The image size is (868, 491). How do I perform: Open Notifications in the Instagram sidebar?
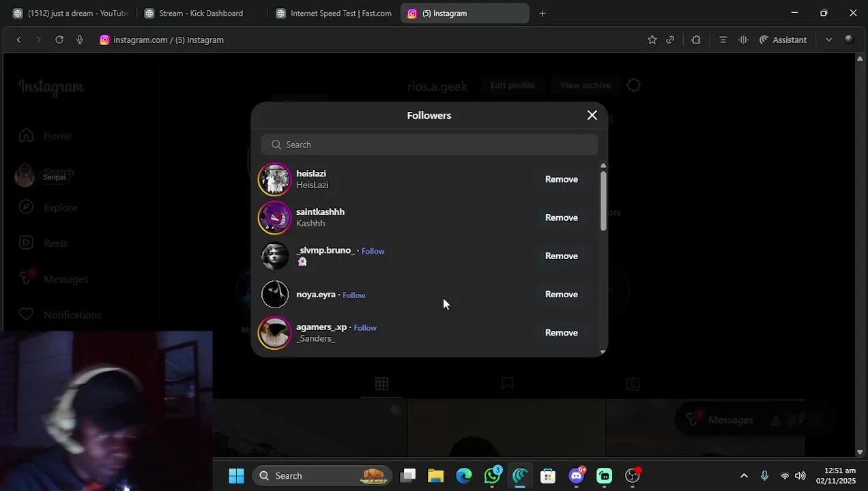(x=60, y=314)
